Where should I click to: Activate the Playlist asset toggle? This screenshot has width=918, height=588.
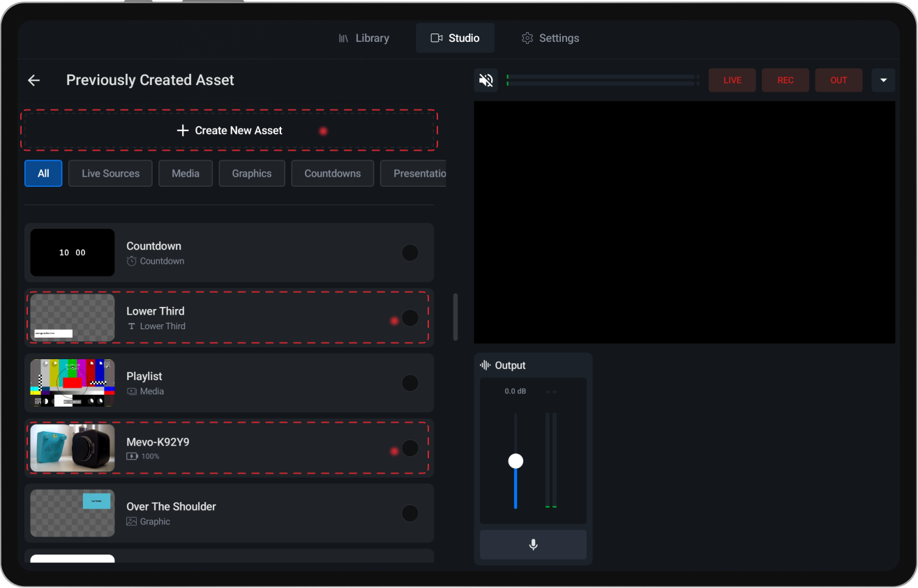(409, 383)
